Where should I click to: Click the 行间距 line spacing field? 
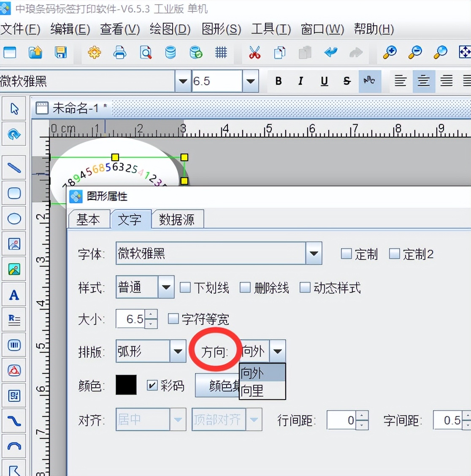[341, 420]
